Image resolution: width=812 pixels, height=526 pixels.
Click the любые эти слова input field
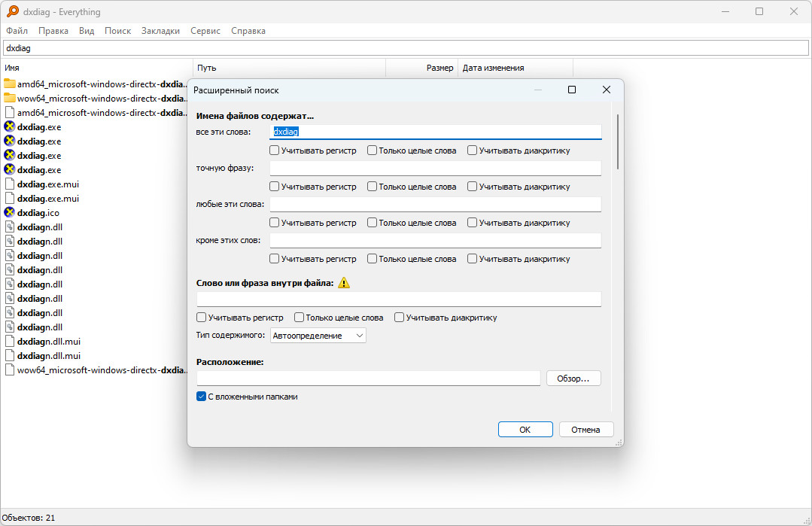click(x=436, y=204)
